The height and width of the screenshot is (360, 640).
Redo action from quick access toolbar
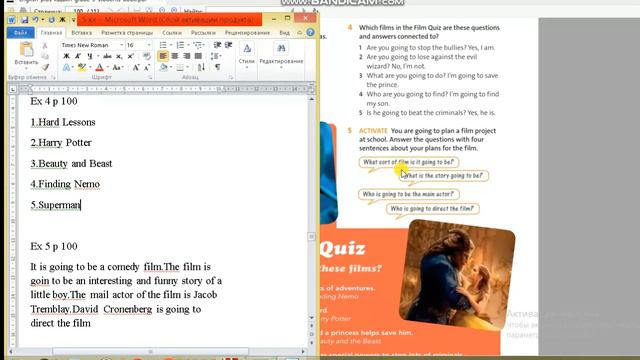point(51,20)
